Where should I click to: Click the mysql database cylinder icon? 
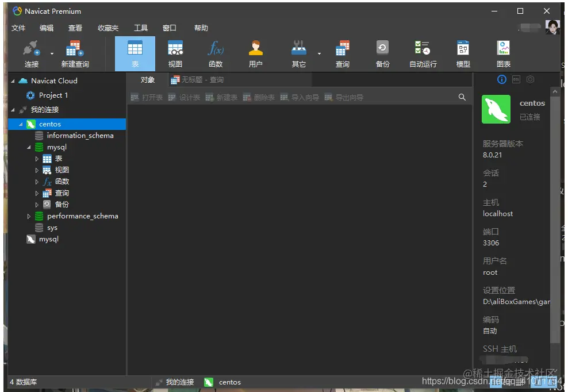39,147
